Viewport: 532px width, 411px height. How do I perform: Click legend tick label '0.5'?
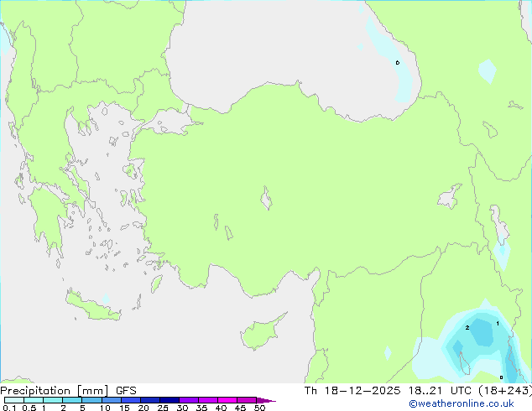tap(29, 408)
